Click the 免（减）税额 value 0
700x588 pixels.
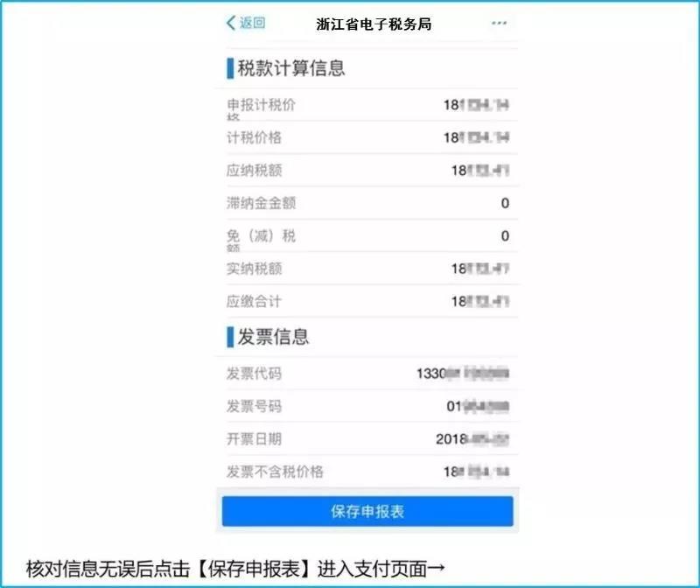(x=505, y=236)
